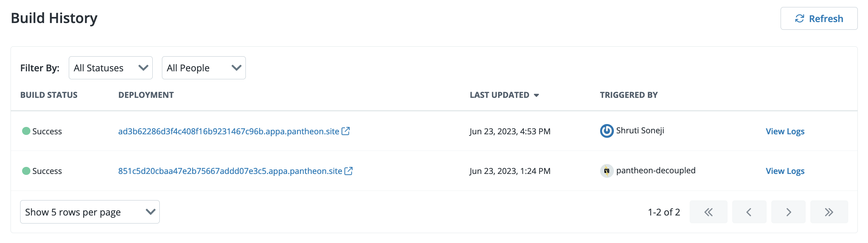
Task: Jump to first page using double-left chevron
Action: tap(709, 212)
